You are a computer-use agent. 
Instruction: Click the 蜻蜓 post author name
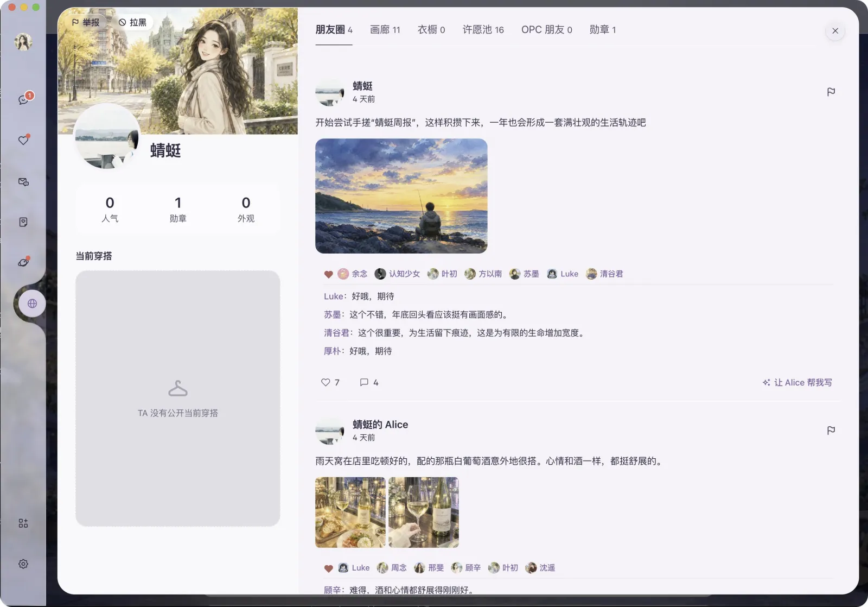362,86
